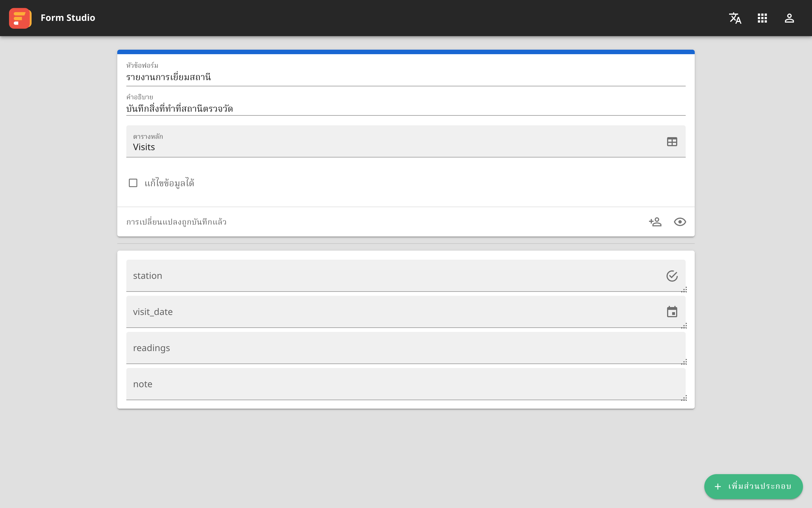
Task: Select the station component
Action: 406,275
